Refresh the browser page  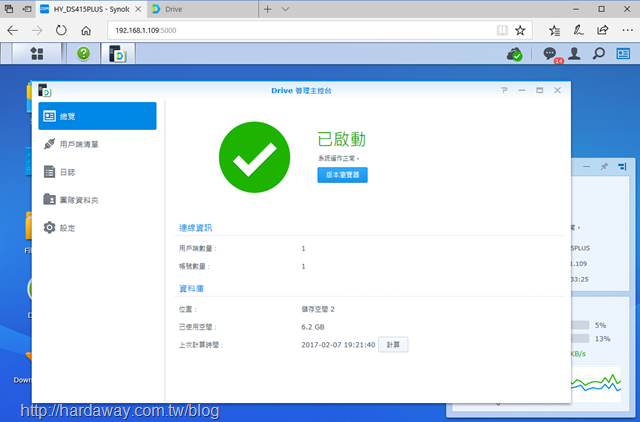click(61, 30)
